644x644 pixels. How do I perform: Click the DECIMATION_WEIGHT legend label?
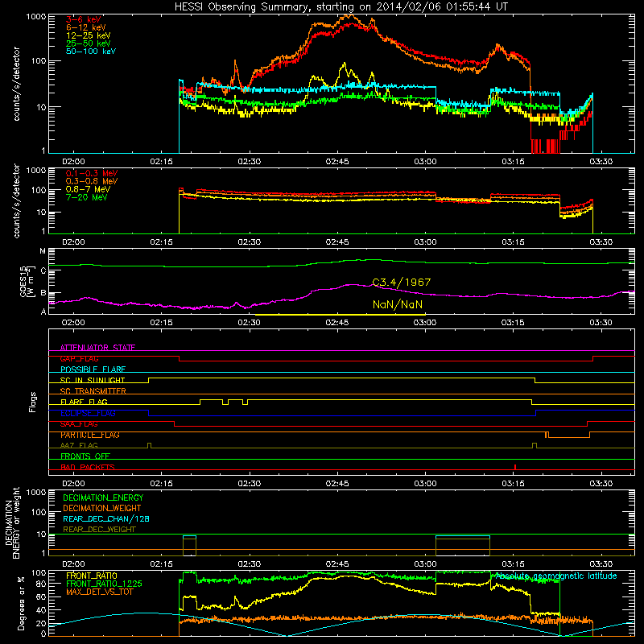click(102, 508)
